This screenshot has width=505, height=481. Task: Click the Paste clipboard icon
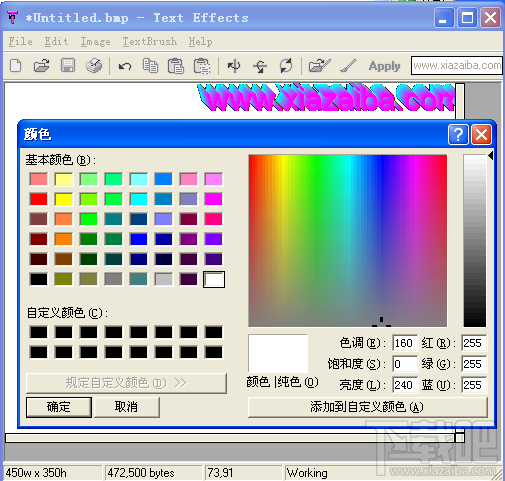pos(176,65)
